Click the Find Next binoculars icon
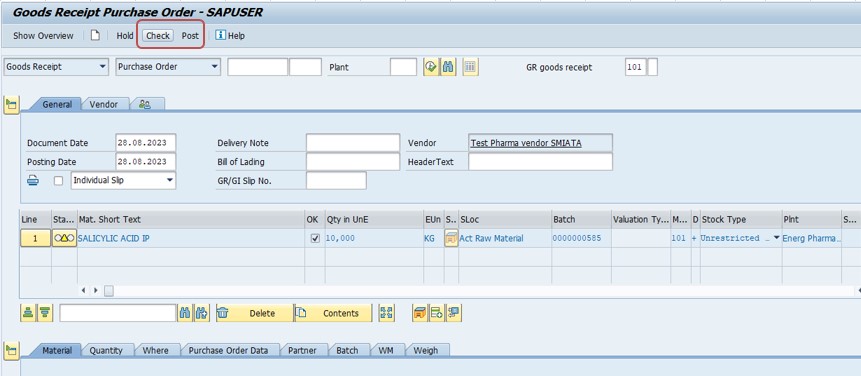This screenshot has width=861, height=376. coord(202,313)
